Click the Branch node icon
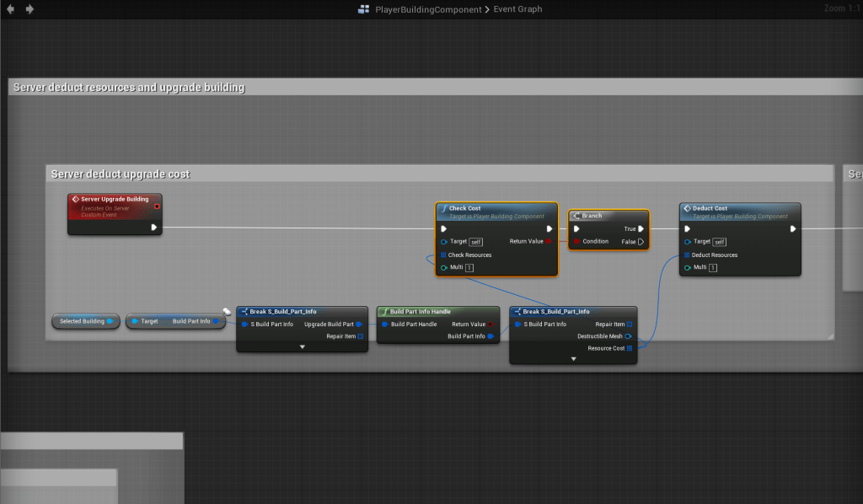This screenshot has width=863, height=504. click(576, 216)
